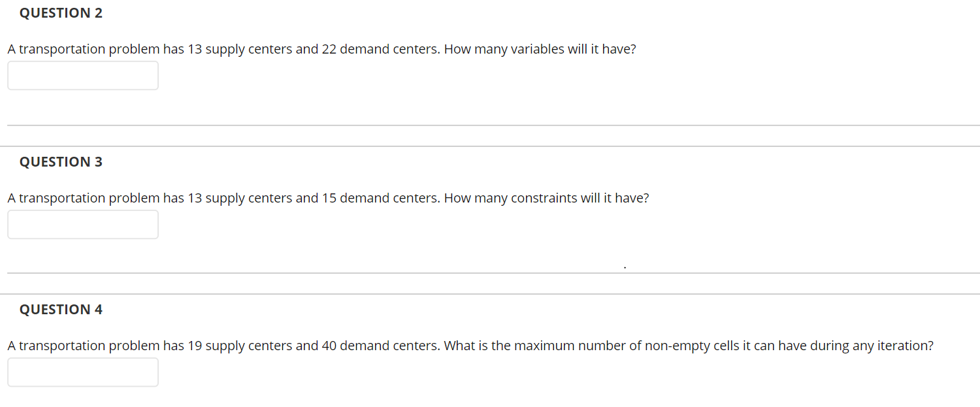
Task: Click the empty input under the non-empty cells question
Action: (83, 372)
